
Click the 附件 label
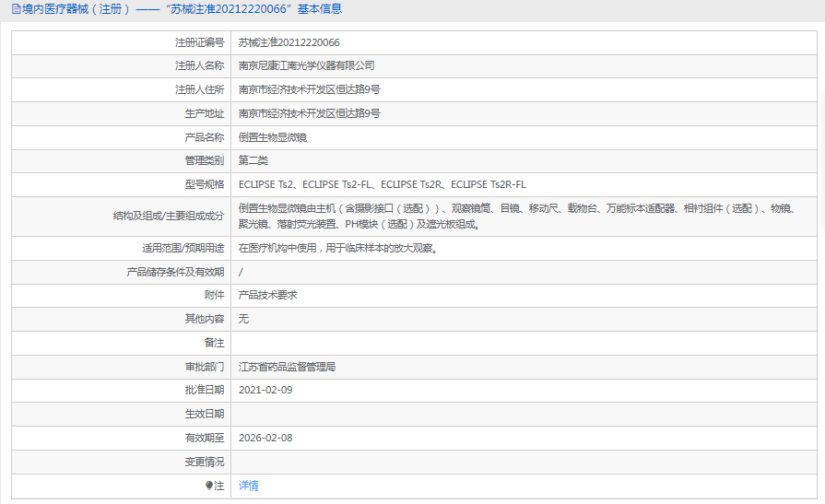[x=214, y=295]
